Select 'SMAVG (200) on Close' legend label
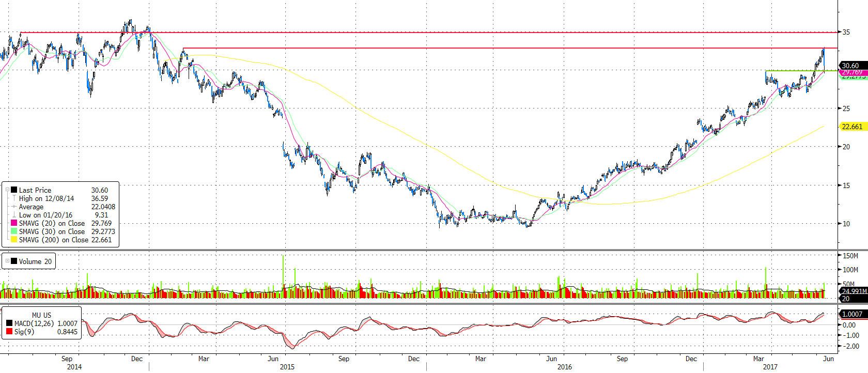The height and width of the screenshot is (373, 868). (54, 240)
